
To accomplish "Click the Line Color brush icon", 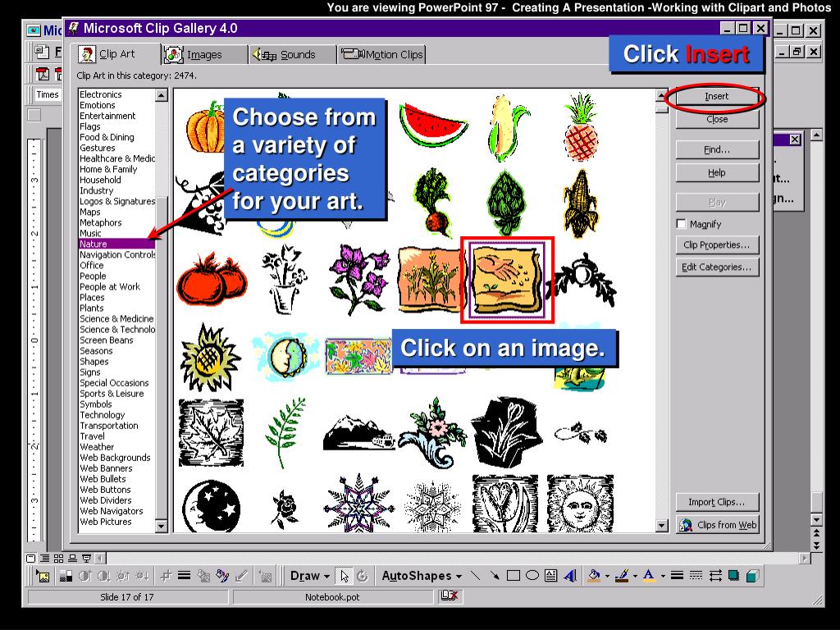I will [x=622, y=576].
